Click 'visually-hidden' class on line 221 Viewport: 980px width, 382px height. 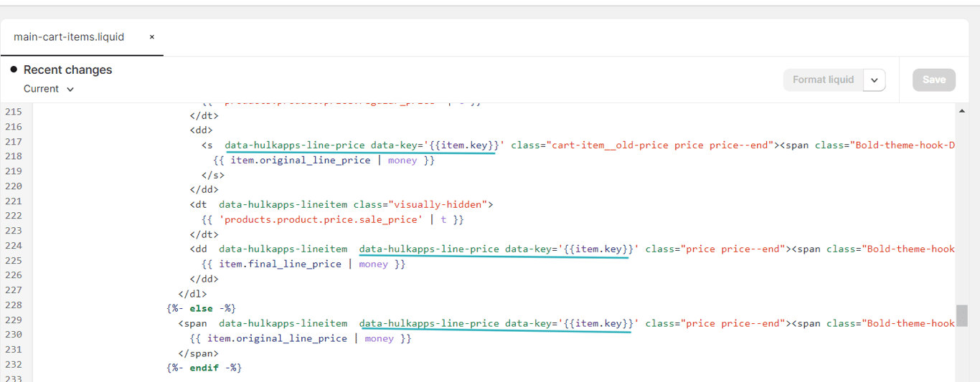(x=440, y=204)
